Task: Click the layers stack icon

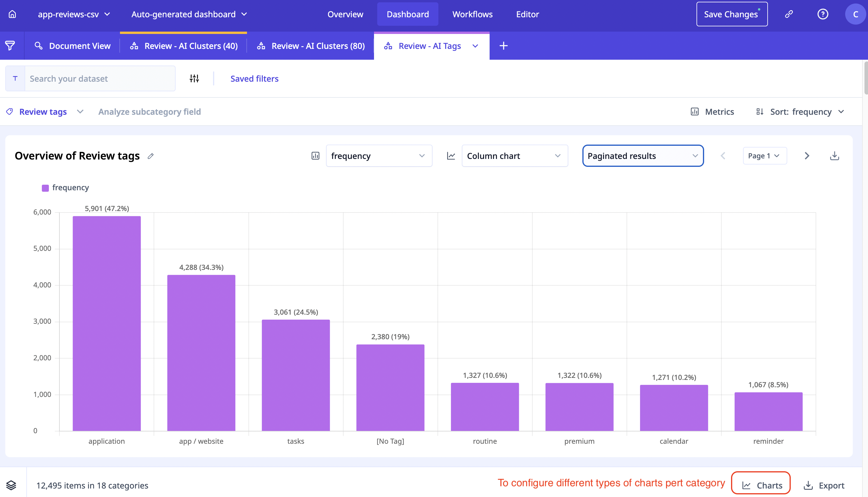Action: pyautogui.click(x=11, y=485)
